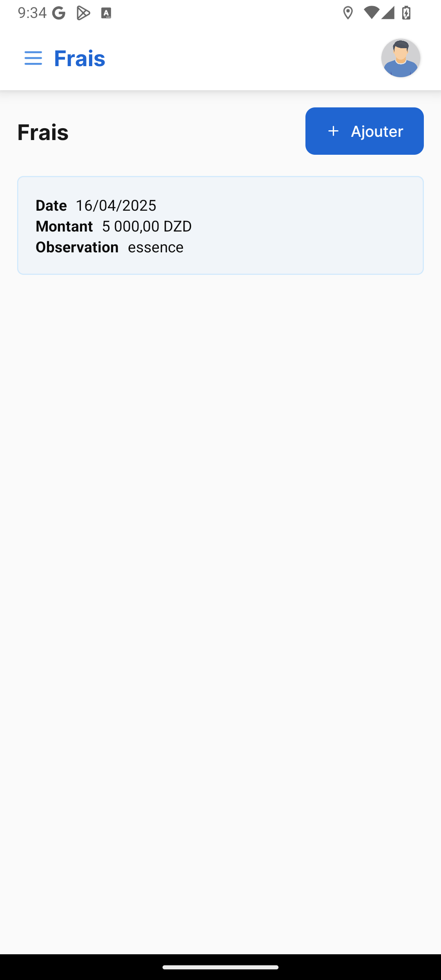
Task: Tap the blue Frais header title
Action: tap(80, 58)
